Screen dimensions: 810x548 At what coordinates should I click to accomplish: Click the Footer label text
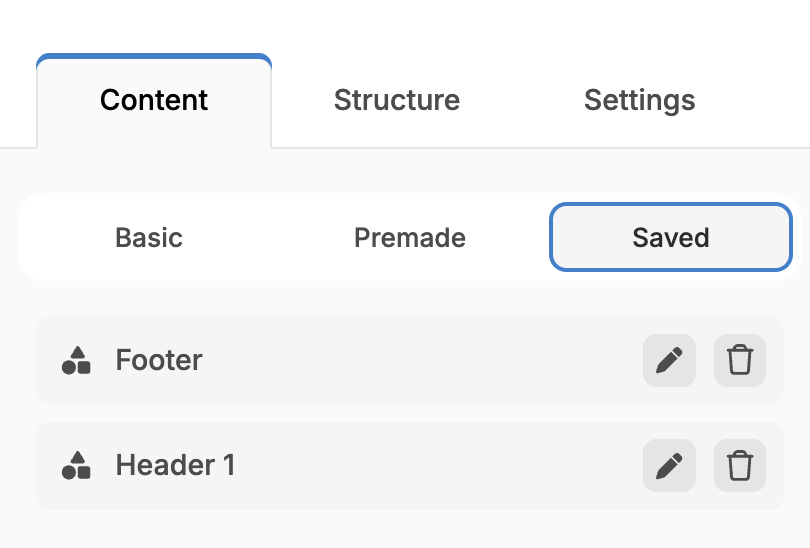click(x=159, y=360)
